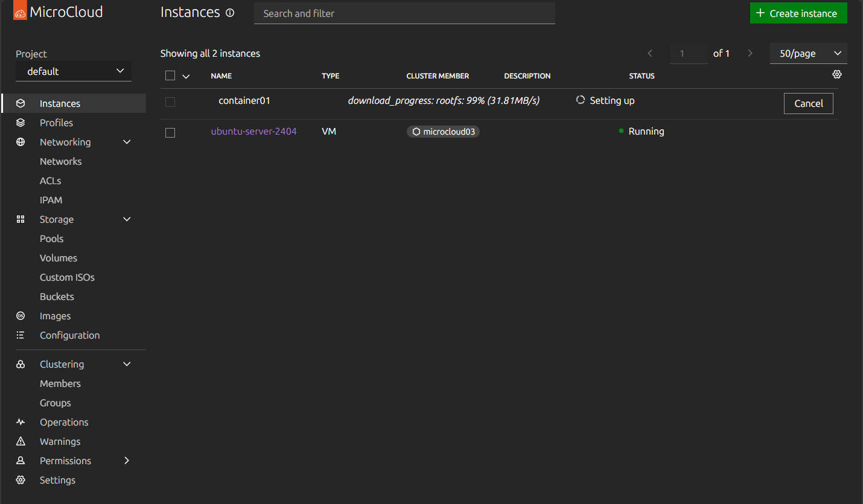Click the VM type cell
Screen dimensions: 863x504
coord(329,131)
